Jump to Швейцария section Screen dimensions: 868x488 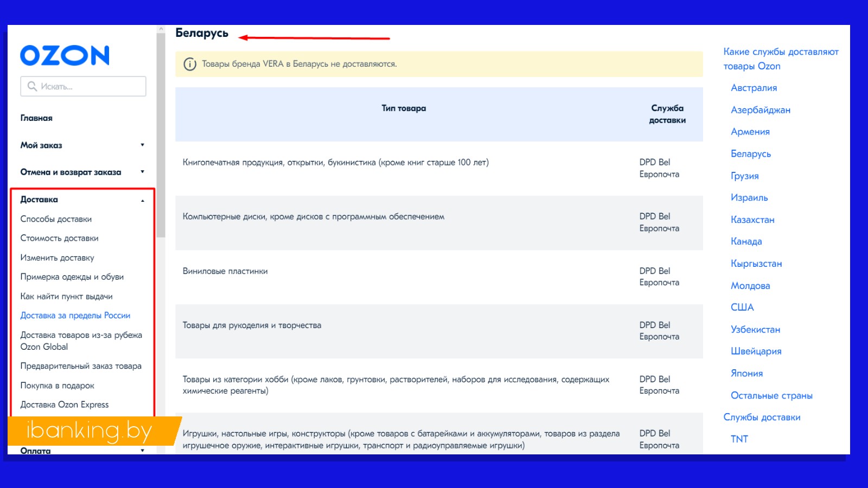click(756, 351)
